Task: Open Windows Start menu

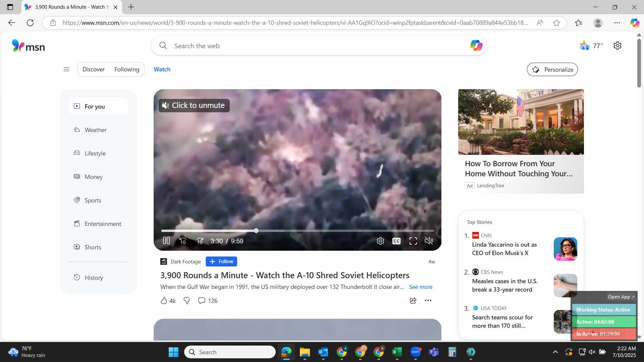Action: [173, 352]
